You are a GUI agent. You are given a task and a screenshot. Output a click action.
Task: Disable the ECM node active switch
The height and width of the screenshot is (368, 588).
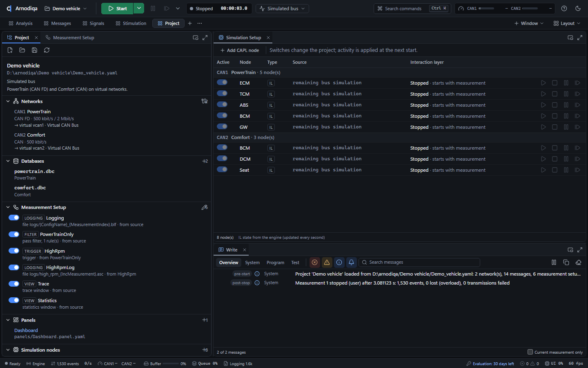(x=222, y=83)
